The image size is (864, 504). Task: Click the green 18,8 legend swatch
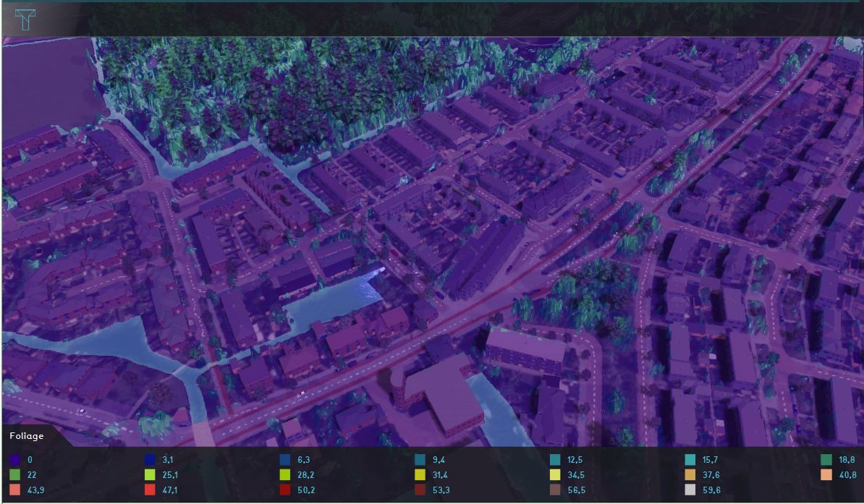pyautogui.click(x=826, y=460)
